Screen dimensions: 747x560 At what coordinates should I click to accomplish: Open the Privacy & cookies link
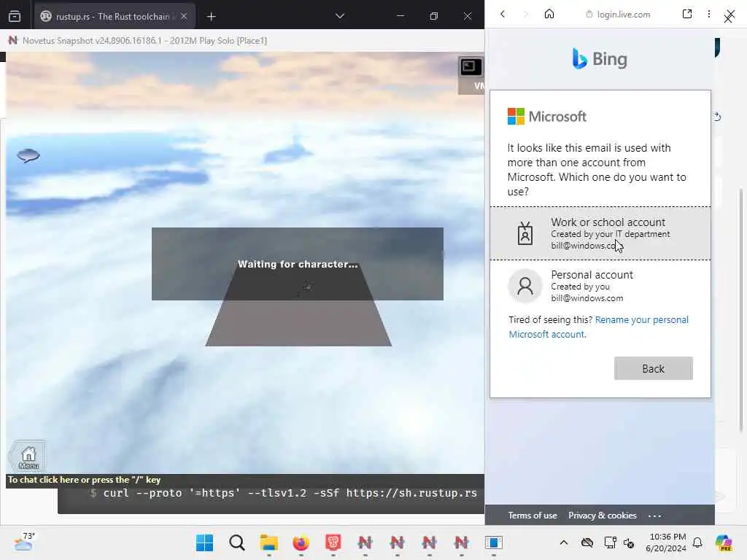[x=602, y=516]
